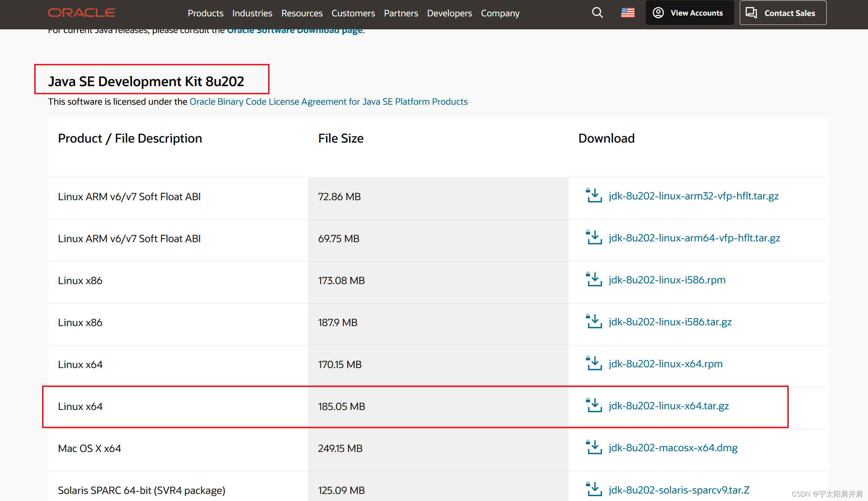
Task: Download jdk-8u202-linux-x64.rpm
Action: point(665,364)
